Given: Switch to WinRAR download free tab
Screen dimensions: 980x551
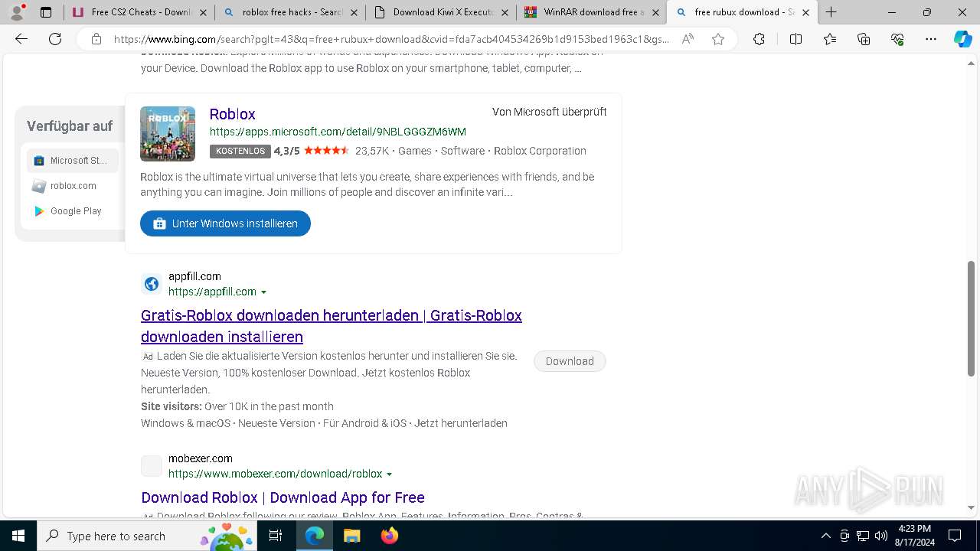Looking at the screenshot, I should coord(591,12).
